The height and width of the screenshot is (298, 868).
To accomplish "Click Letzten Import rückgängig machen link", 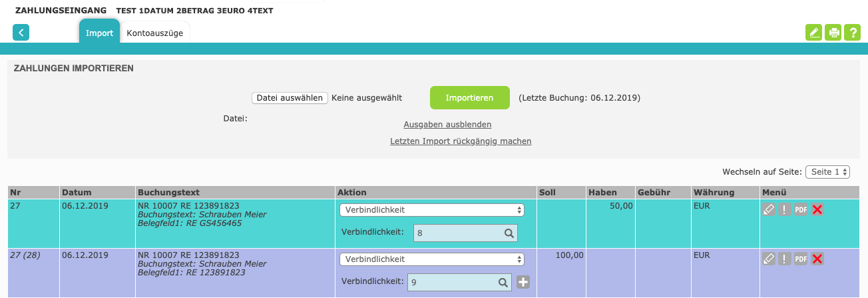I will tap(461, 141).
